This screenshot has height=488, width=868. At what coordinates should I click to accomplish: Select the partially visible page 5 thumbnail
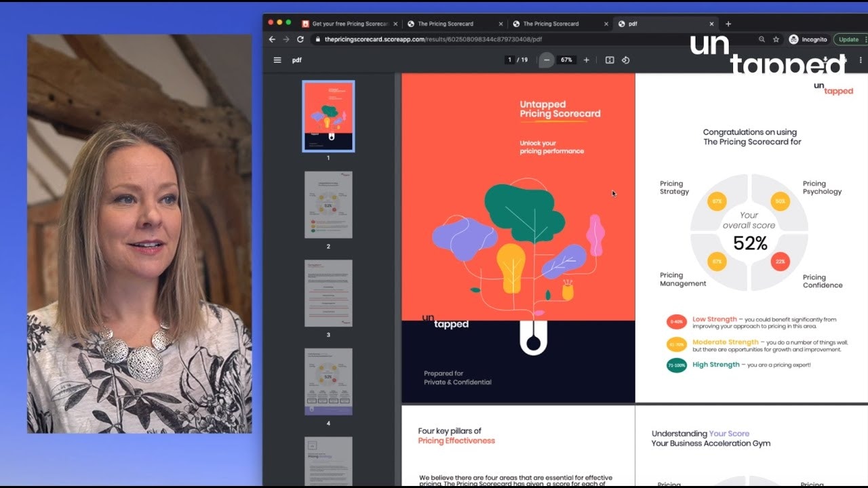328,462
